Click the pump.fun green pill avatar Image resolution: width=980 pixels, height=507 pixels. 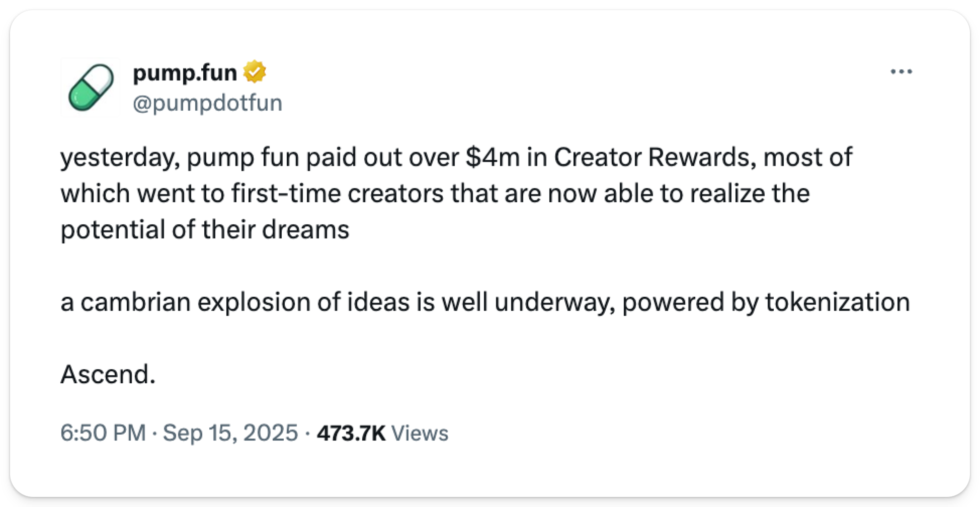[90, 87]
